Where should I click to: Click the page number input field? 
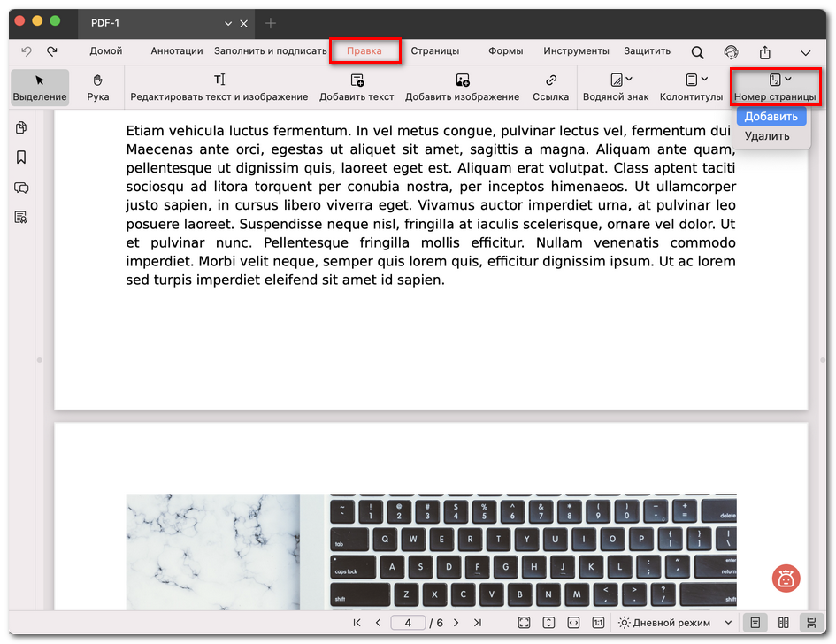(408, 623)
